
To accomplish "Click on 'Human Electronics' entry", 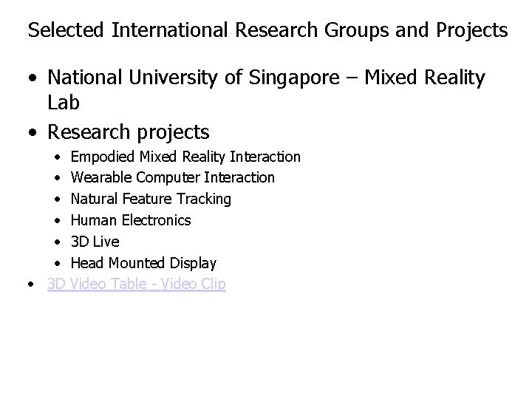I will click(131, 220).
